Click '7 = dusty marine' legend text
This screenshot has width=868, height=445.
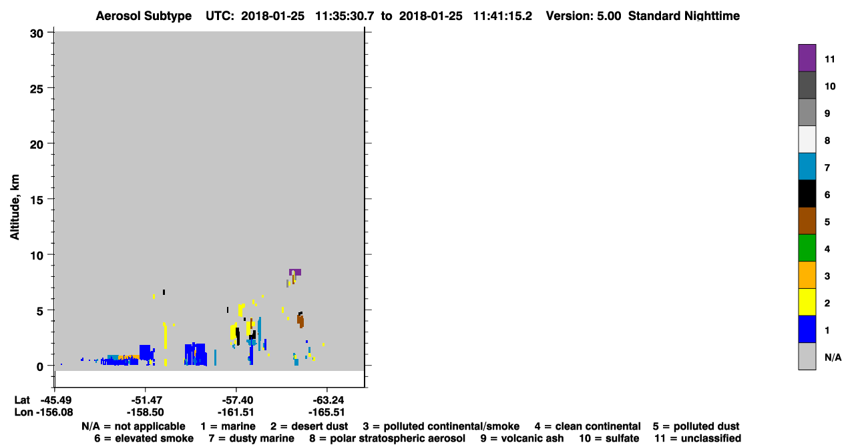click(252, 438)
